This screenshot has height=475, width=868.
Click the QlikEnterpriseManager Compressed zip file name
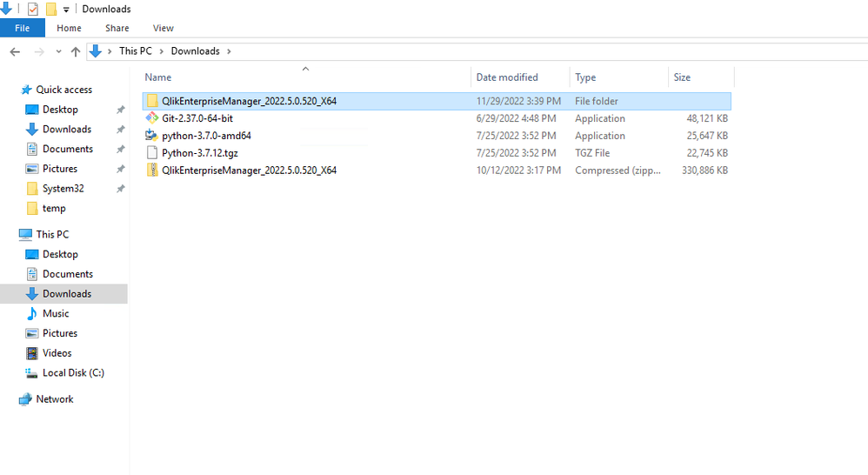(x=249, y=170)
